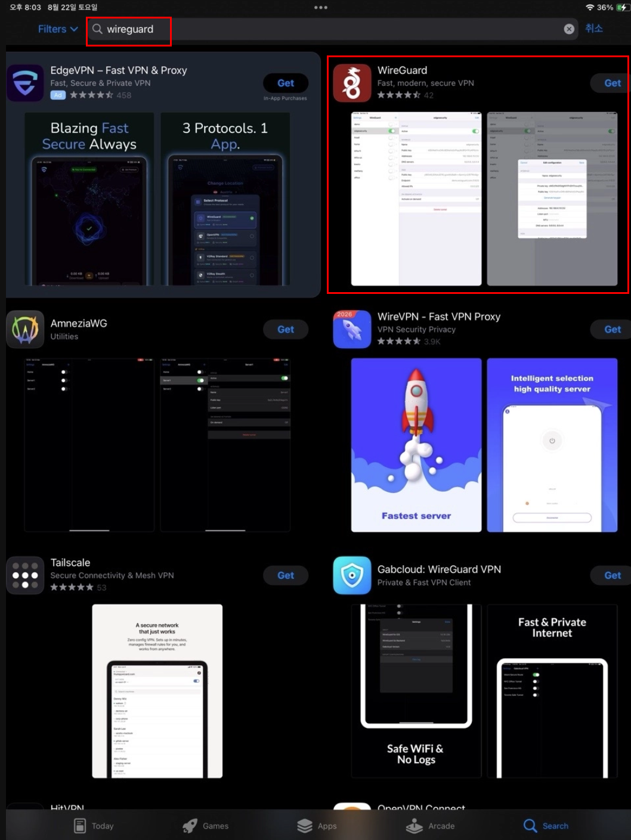Screen dimensions: 631x840
Task: Switch to the Games tab
Action: pyautogui.click(x=205, y=826)
